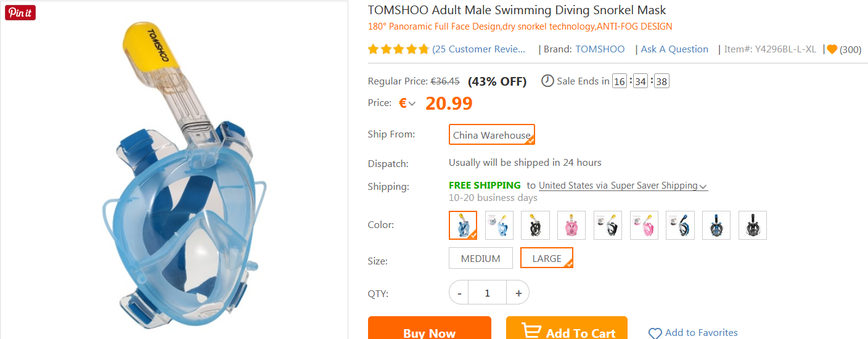Click the five-star rating icons

click(x=398, y=49)
